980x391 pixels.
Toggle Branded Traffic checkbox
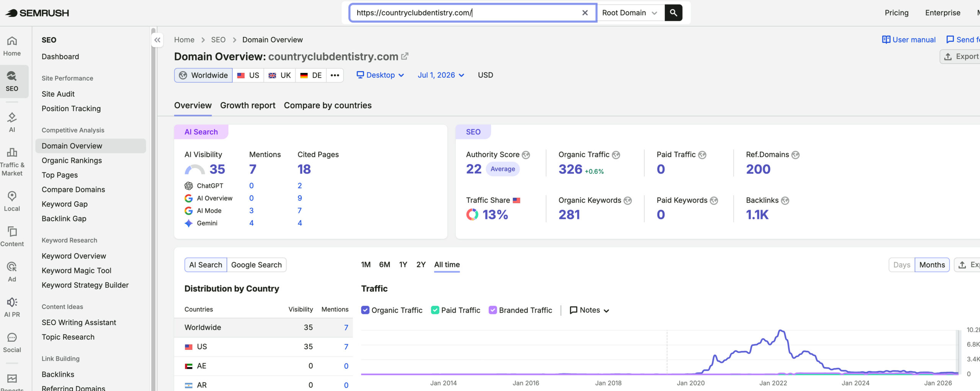click(x=493, y=310)
